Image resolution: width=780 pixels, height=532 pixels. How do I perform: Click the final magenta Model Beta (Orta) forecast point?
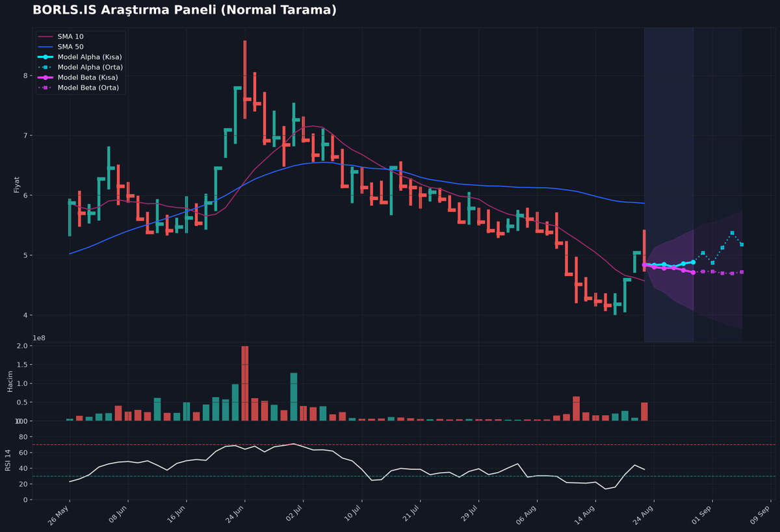click(742, 272)
